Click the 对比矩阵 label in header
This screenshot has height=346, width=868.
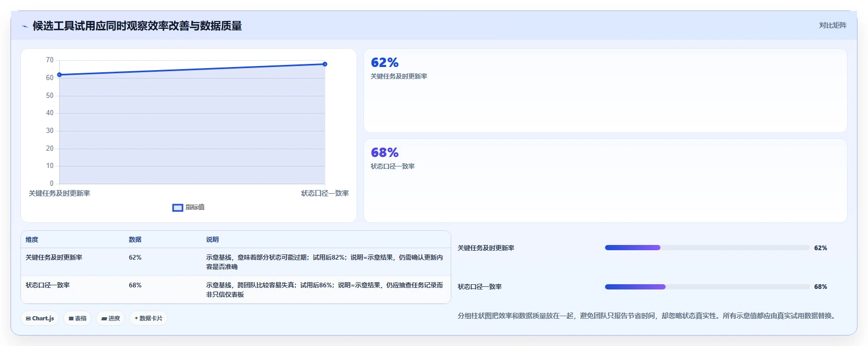pos(832,25)
